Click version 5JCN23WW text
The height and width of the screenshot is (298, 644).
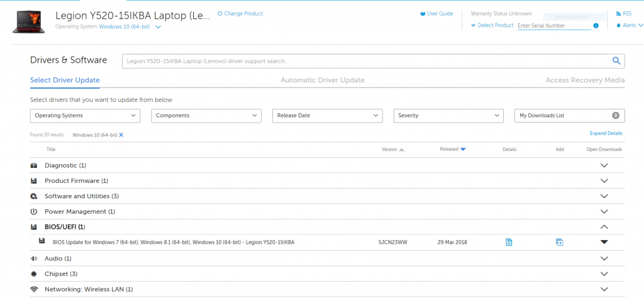point(392,242)
